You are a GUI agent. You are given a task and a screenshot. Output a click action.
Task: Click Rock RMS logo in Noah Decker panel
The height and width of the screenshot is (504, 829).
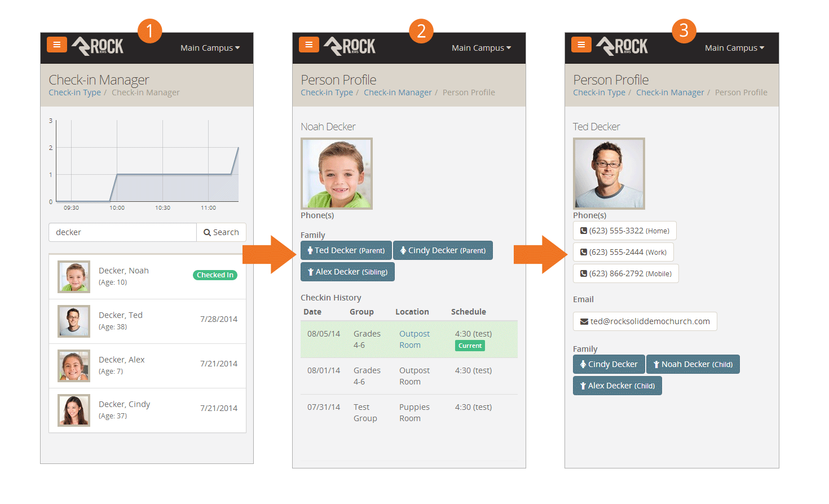point(350,46)
